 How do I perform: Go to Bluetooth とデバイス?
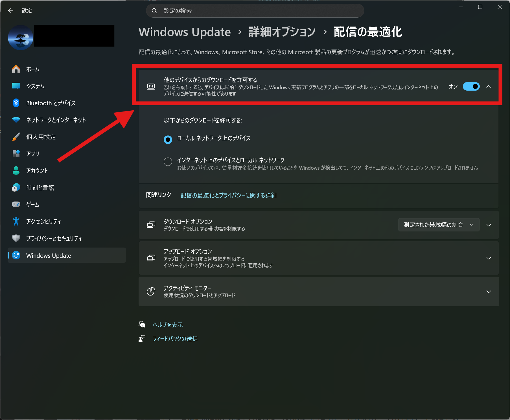click(67, 103)
